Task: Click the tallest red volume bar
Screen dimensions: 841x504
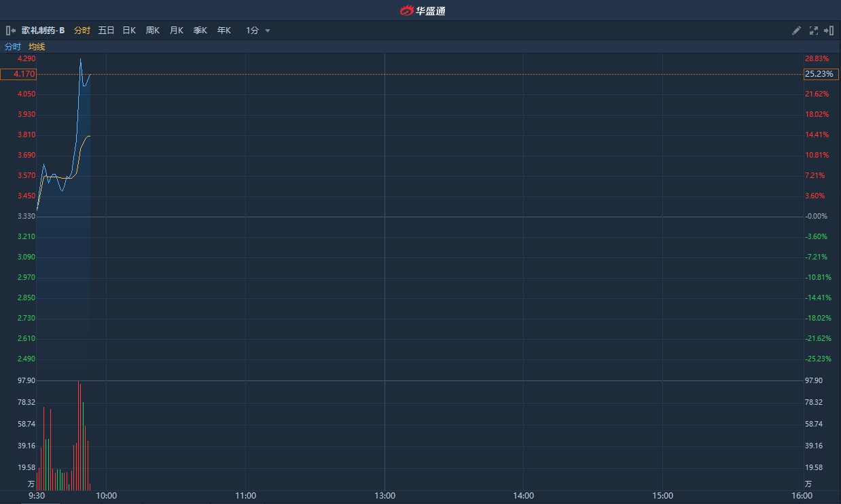Action: pos(78,435)
